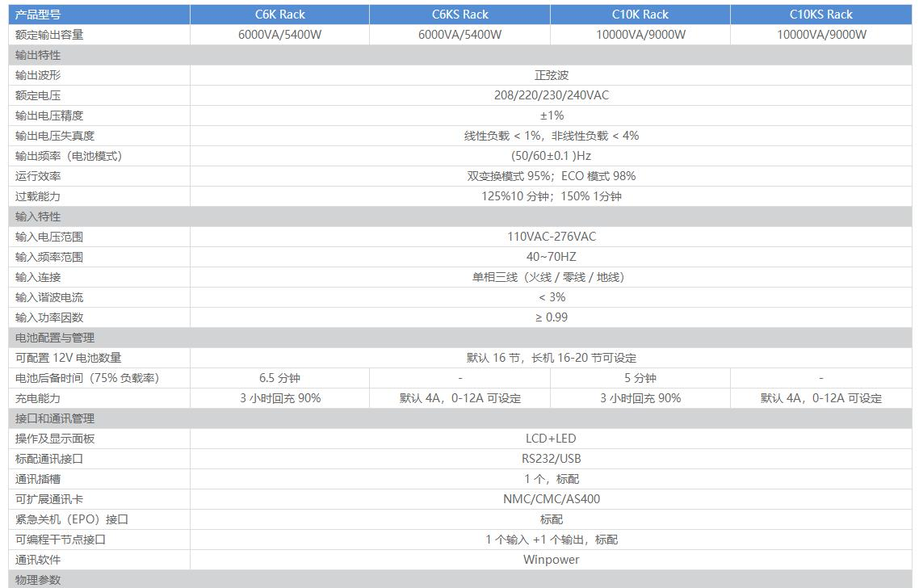Image resolution: width=919 pixels, height=588 pixels.
Task: Select the 110VAC-276VAC input voltage cell
Action: pos(552,237)
